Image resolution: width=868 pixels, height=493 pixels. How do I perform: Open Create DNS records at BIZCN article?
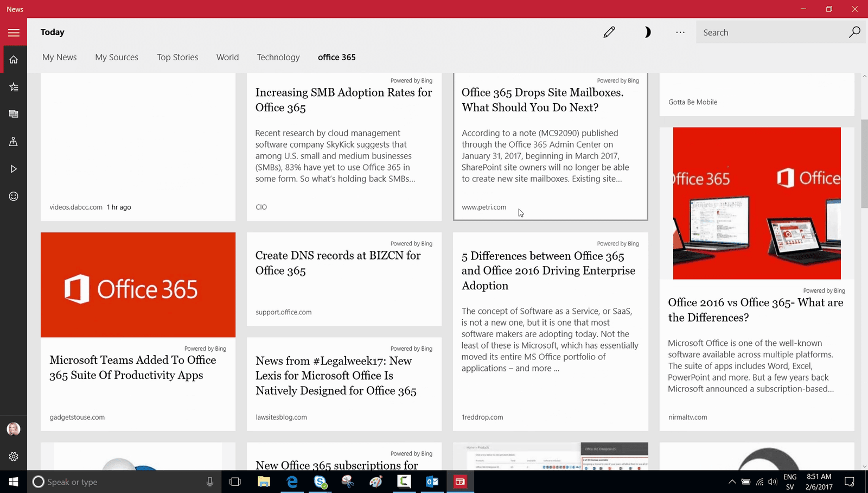pos(338,263)
